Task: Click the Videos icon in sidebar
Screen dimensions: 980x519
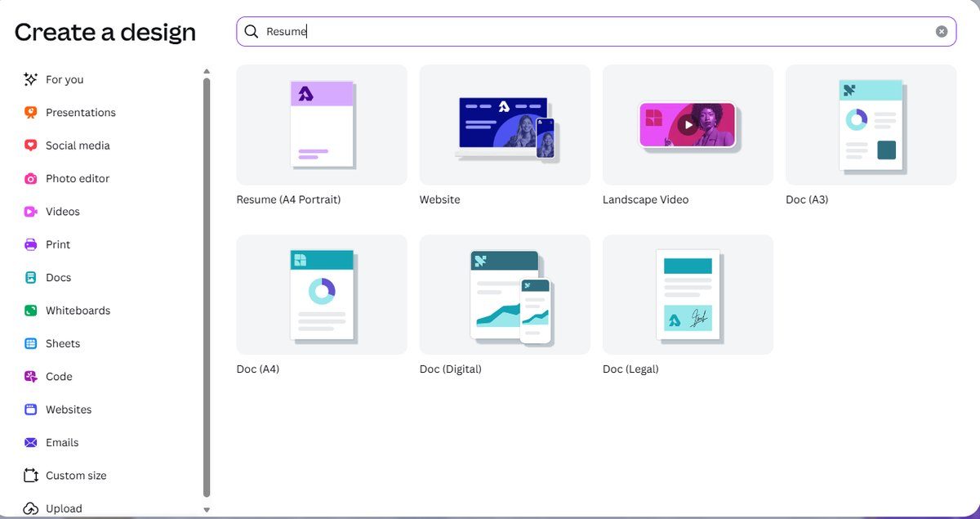Action: [31, 212]
